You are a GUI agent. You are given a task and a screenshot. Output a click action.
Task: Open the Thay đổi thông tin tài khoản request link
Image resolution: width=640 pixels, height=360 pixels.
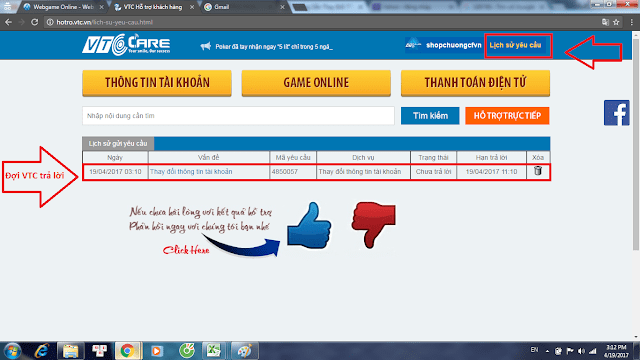(191, 171)
